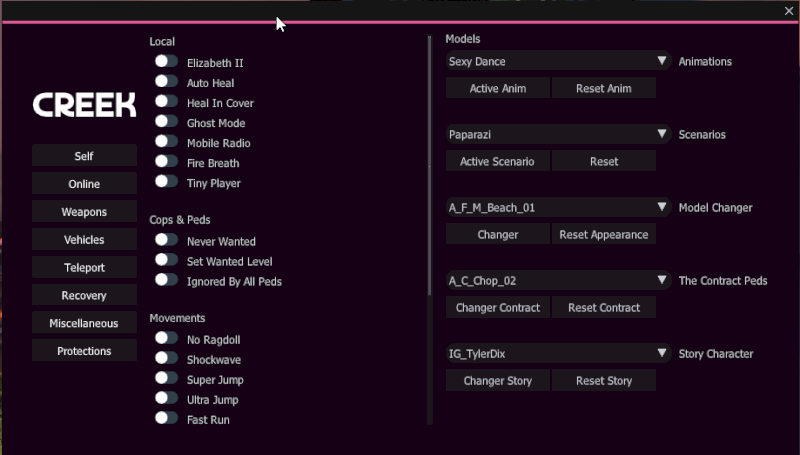Image resolution: width=800 pixels, height=455 pixels.
Task: Click Reset under Scenarios
Action: pyautogui.click(x=604, y=161)
